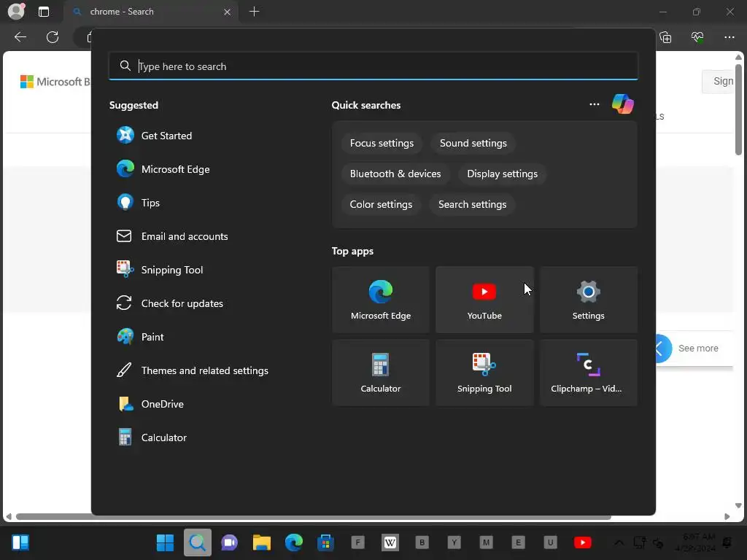Open Collections icon in Edge toolbar
This screenshot has width=747, height=560.
(x=665, y=37)
